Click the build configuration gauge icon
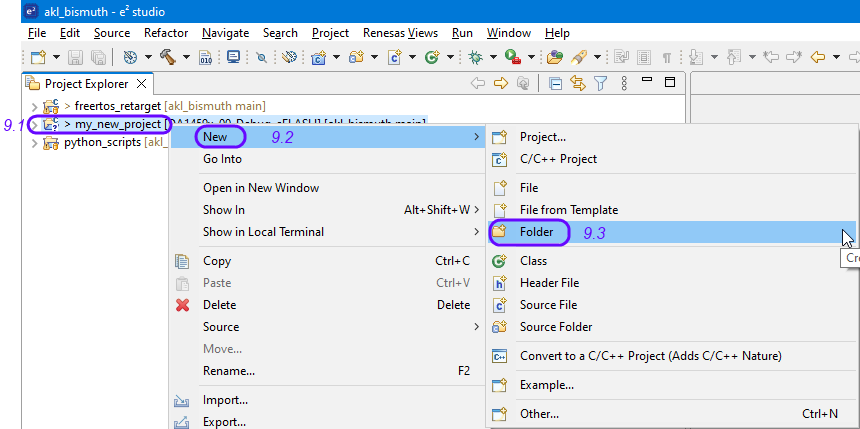Image resolution: width=860 pixels, height=429 pixels. click(131, 57)
